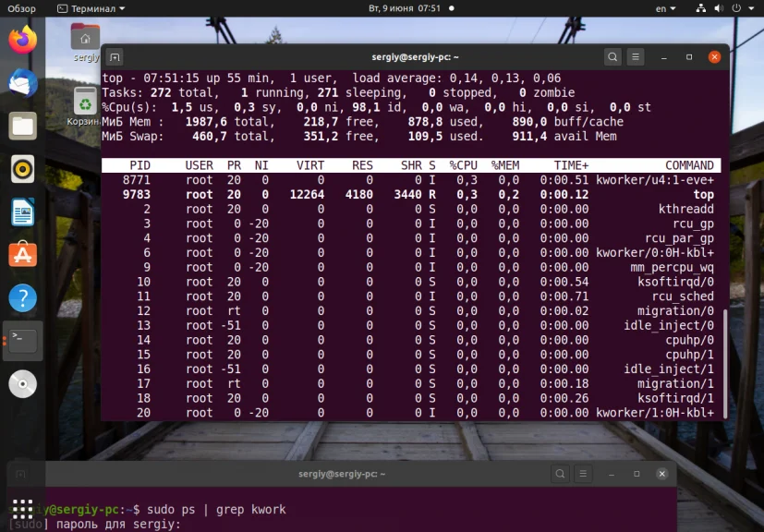Click the 1987,6 total memory value
The image size is (764, 532).
coord(206,122)
